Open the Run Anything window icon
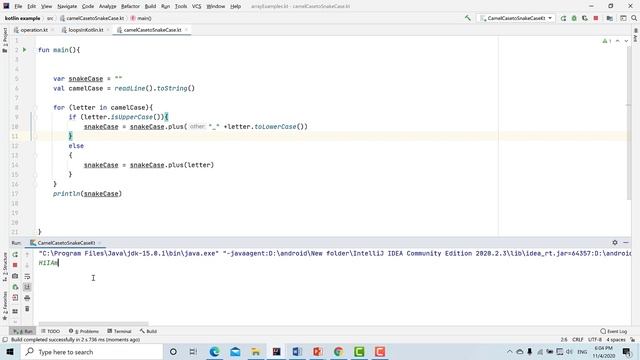 [623, 18]
